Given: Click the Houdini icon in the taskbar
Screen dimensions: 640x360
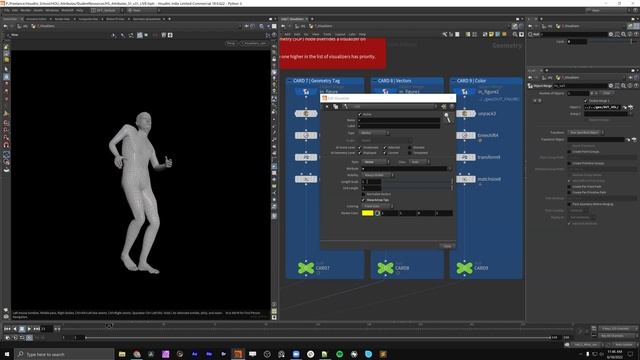Looking at the screenshot, I should pyautogui.click(x=238, y=354).
